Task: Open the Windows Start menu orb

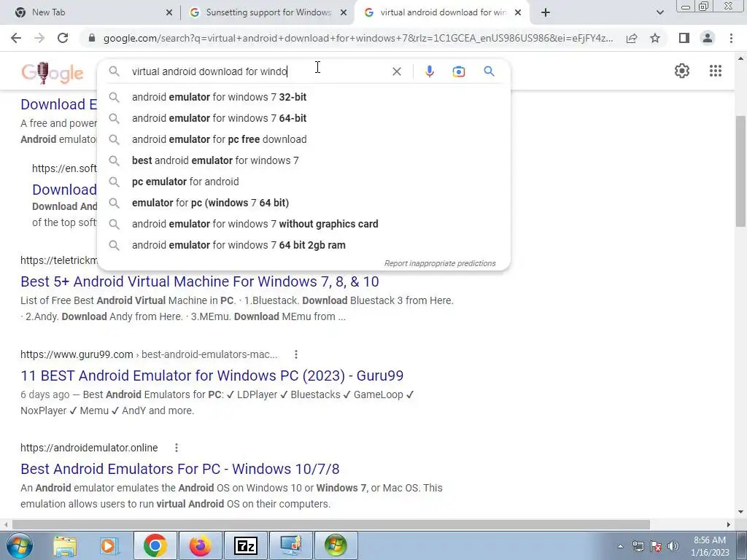Action: tap(19, 545)
